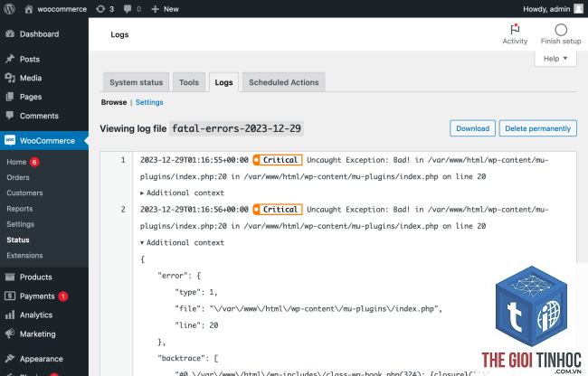Image resolution: width=588 pixels, height=376 pixels.
Task: Click the Appearance brush icon
Action: point(10,359)
